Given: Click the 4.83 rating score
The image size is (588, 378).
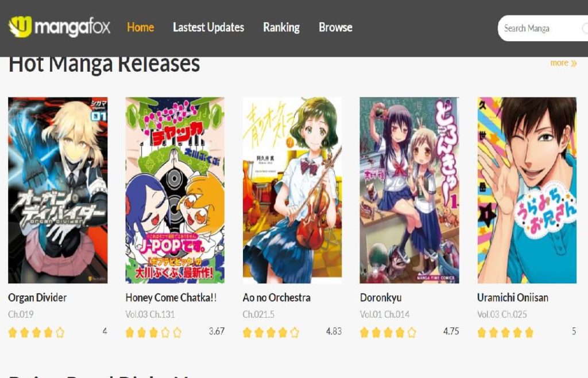Looking at the screenshot, I should [334, 331].
